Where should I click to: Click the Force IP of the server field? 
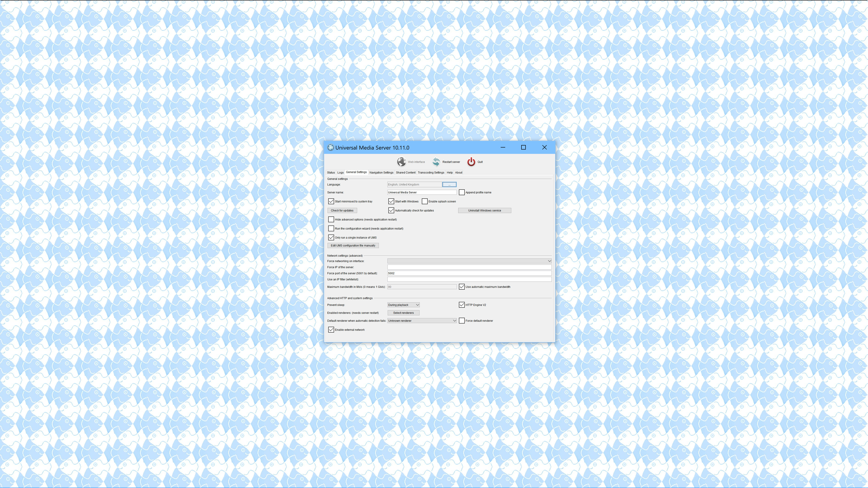tap(469, 267)
